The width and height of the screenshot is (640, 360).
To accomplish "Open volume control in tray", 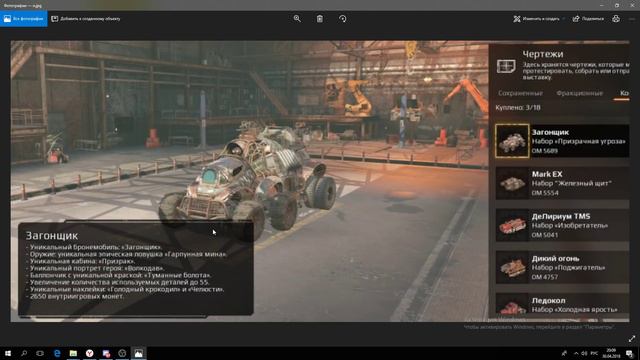I will click(584, 353).
